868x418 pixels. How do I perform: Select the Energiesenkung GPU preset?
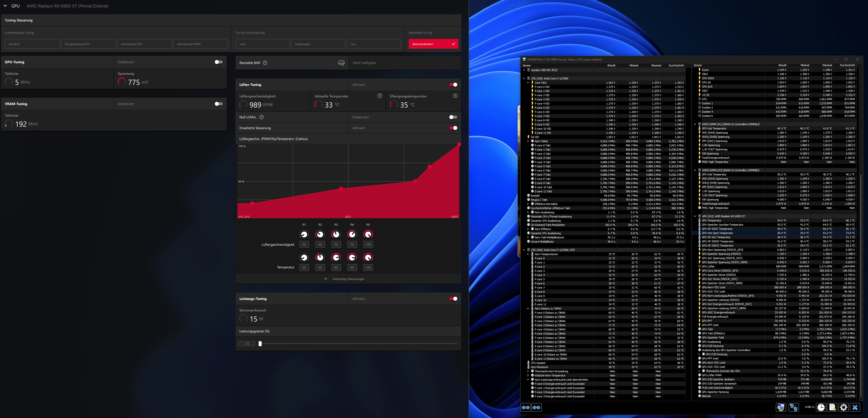click(88, 44)
